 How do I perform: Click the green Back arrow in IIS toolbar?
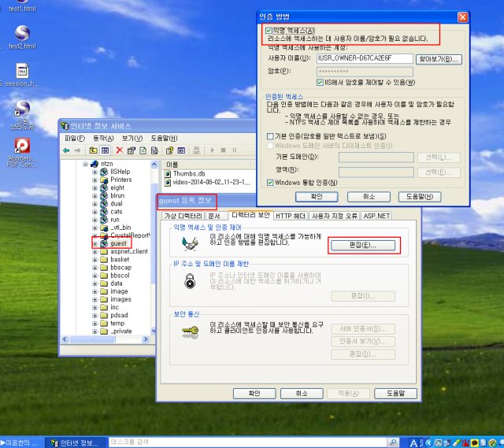pos(66,150)
